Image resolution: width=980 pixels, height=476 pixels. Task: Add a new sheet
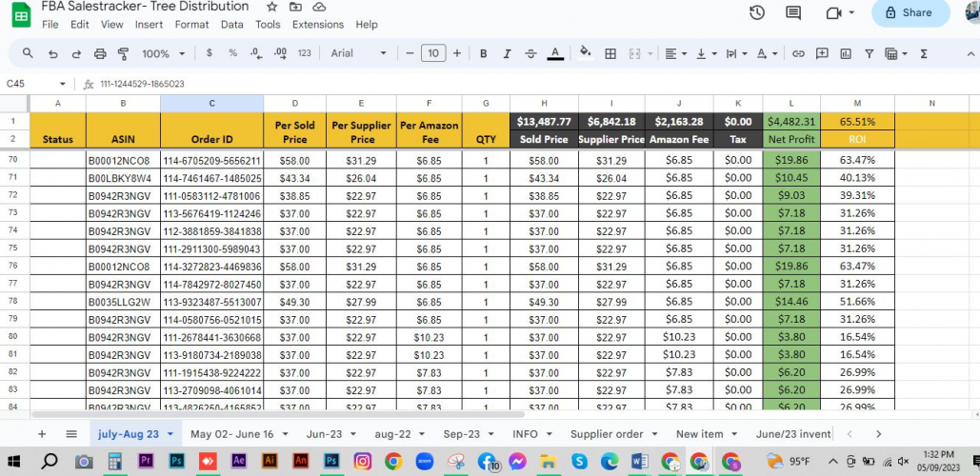pos(42,434)
